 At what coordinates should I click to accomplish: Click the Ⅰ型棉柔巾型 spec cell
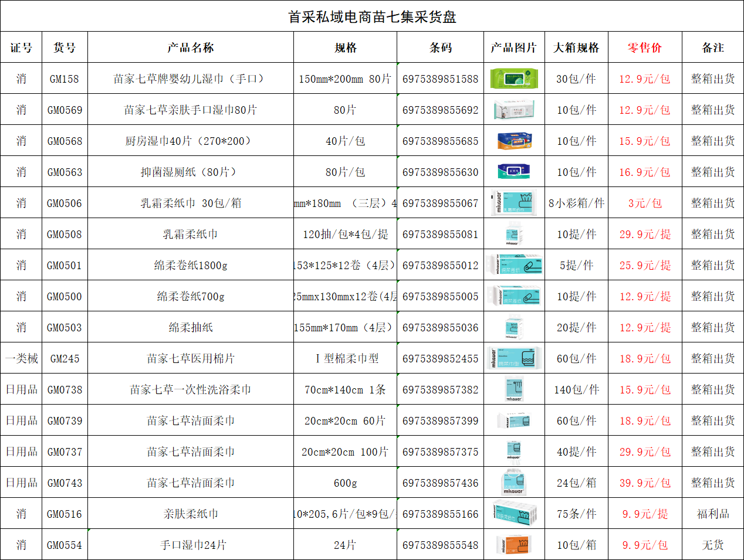[x=345, y=358]
